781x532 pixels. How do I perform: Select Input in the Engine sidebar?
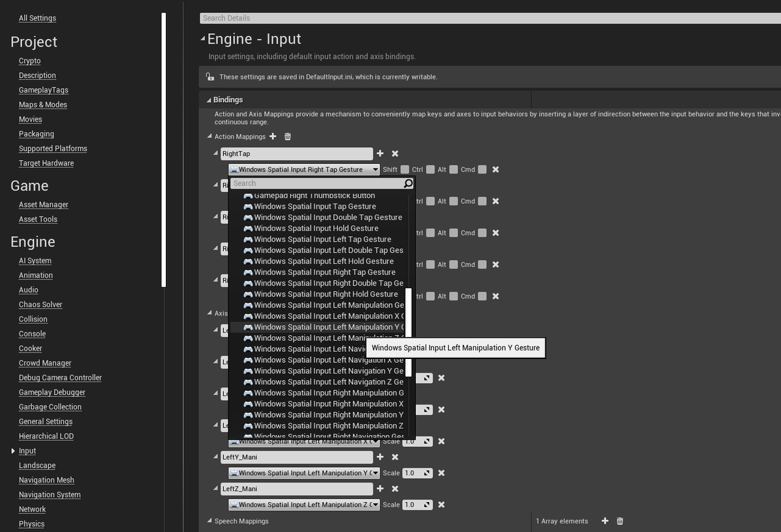click(27, 451)
